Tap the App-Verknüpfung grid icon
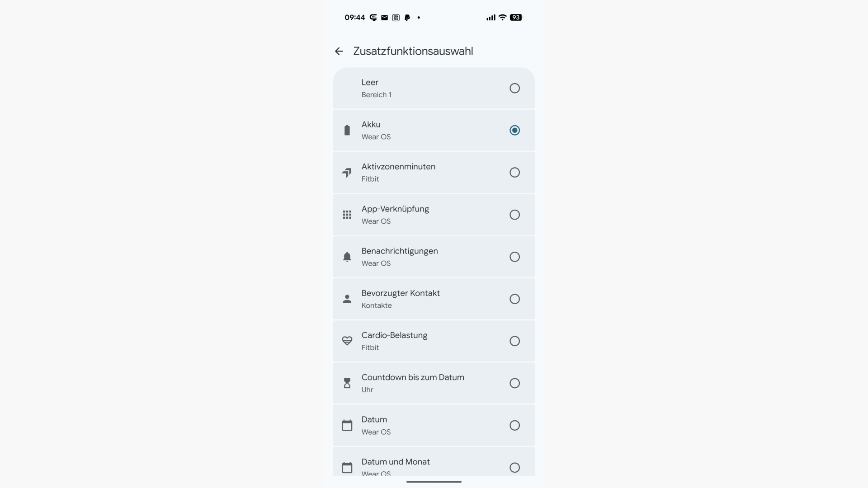This screenshot has width=868, height=488. 347,215
